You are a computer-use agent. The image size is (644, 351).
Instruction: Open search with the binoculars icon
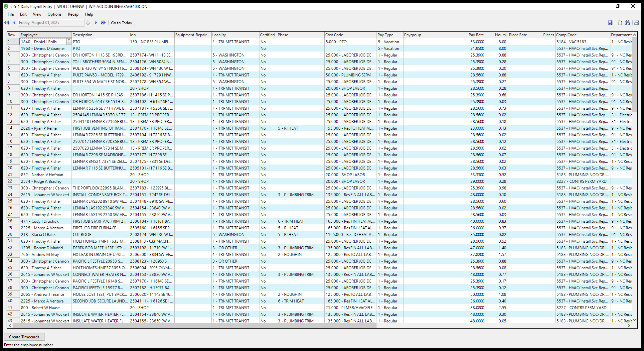point(627,23)
